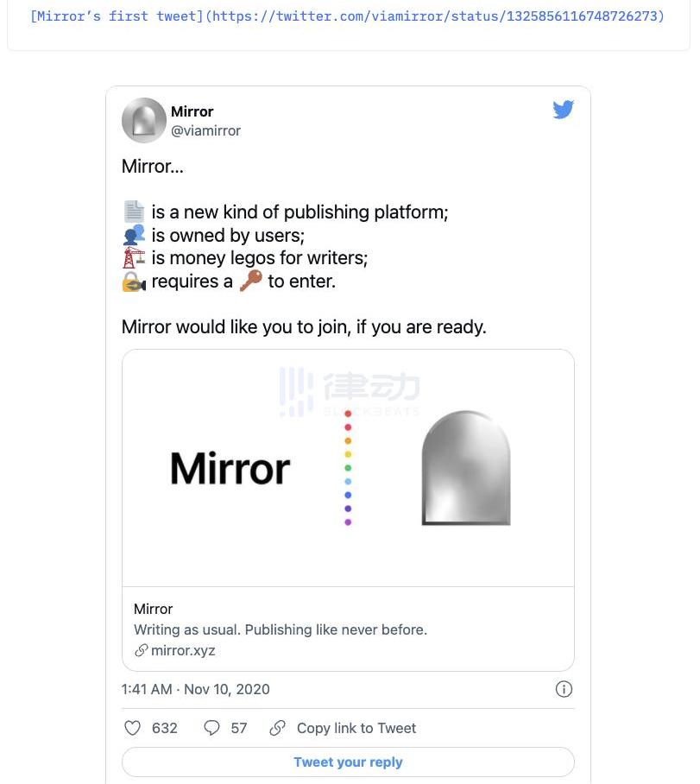Screen dimensions: 700x784
Task: Click the link icon beside mirror.xyz
Action: click(x=141, y=650)
